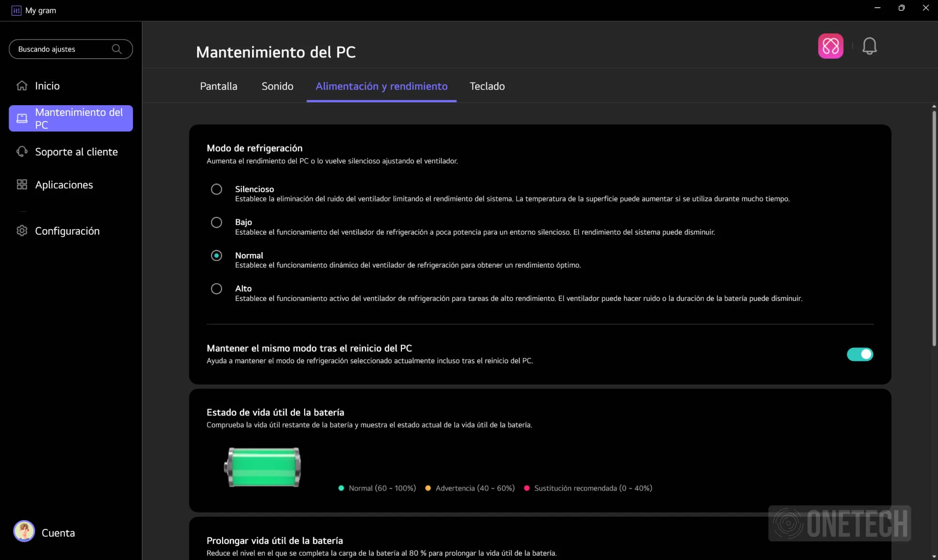This screenshot has width=938, height=560.
Task: Click the 'Advertencia (40 ~ 60%)' legend entry
Action: coord(470,488)
